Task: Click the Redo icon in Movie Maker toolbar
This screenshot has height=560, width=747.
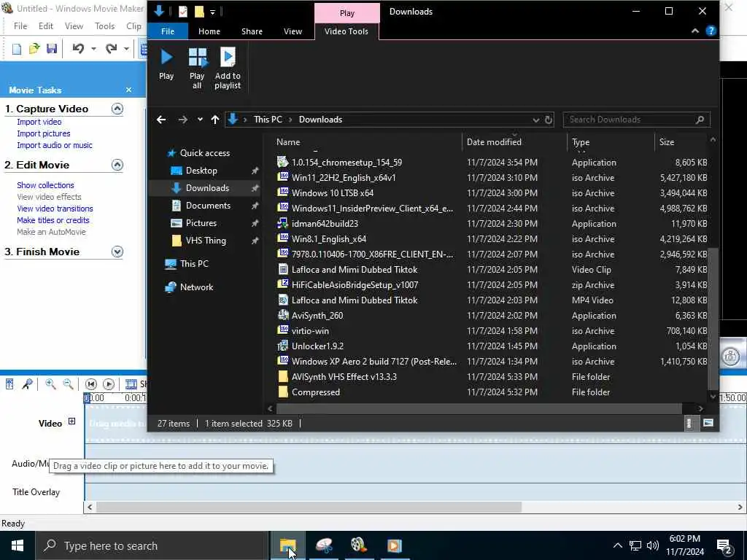Action: [x=111, y=49]
